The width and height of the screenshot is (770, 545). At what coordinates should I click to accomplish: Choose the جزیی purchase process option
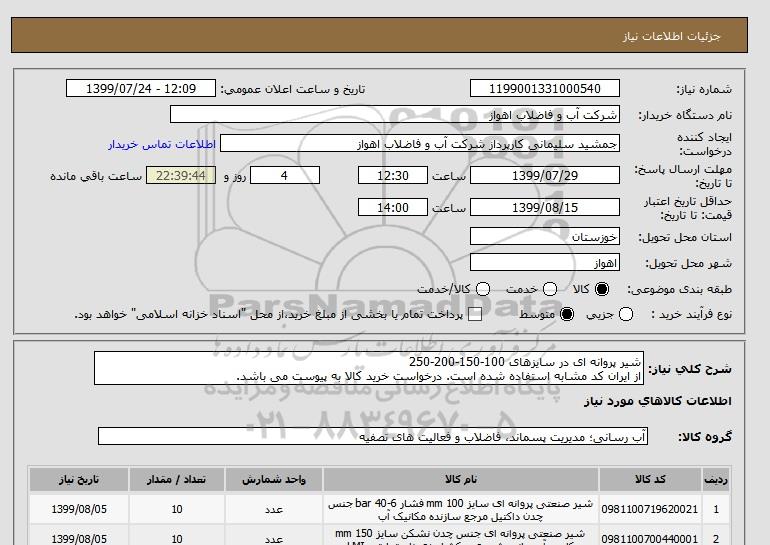point(626,314)
